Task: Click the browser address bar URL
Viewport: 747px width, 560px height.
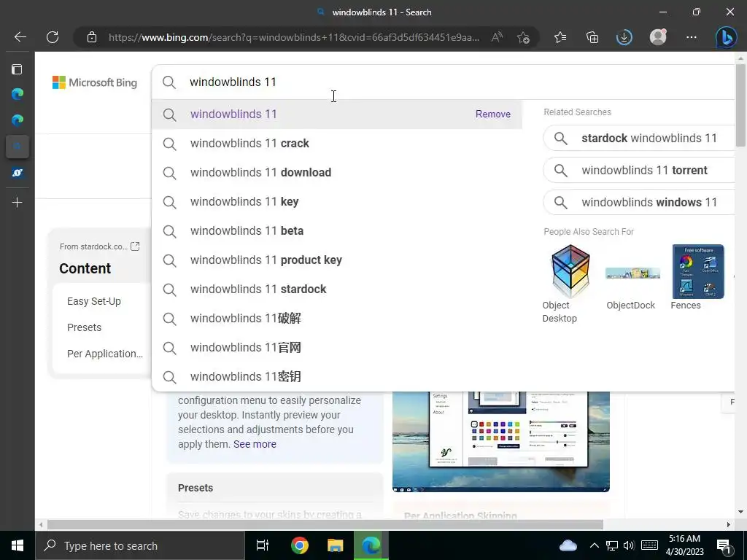Action: [x=294, y=37]
